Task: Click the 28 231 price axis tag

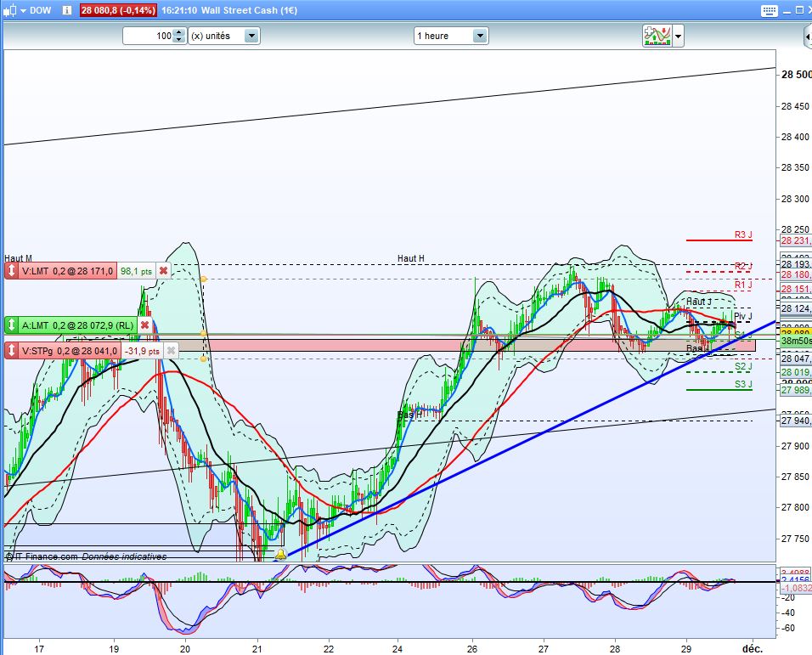Action: point(795,240)
